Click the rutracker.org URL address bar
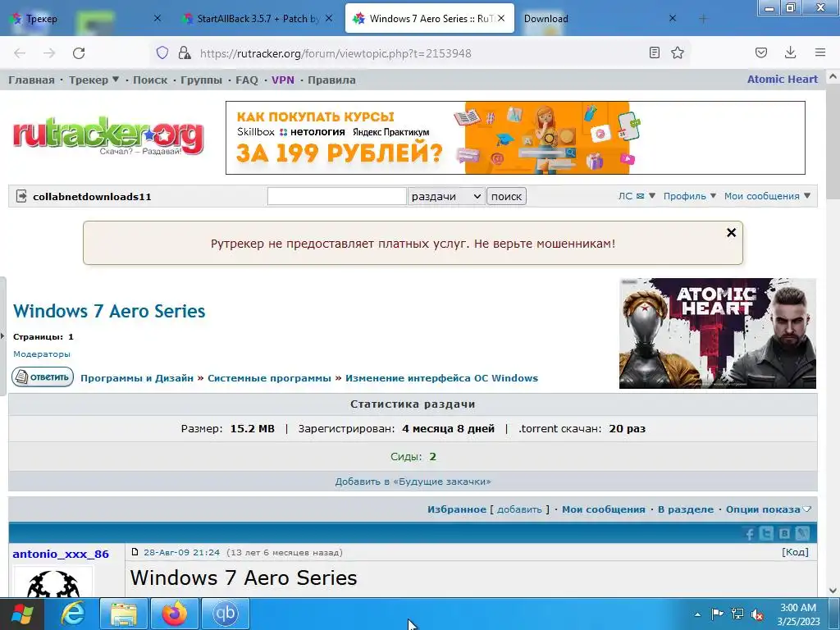The image size is (840, 630). point(418,53)
